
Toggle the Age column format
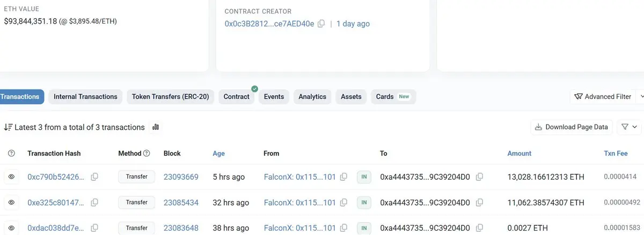(x=219, y=153)
